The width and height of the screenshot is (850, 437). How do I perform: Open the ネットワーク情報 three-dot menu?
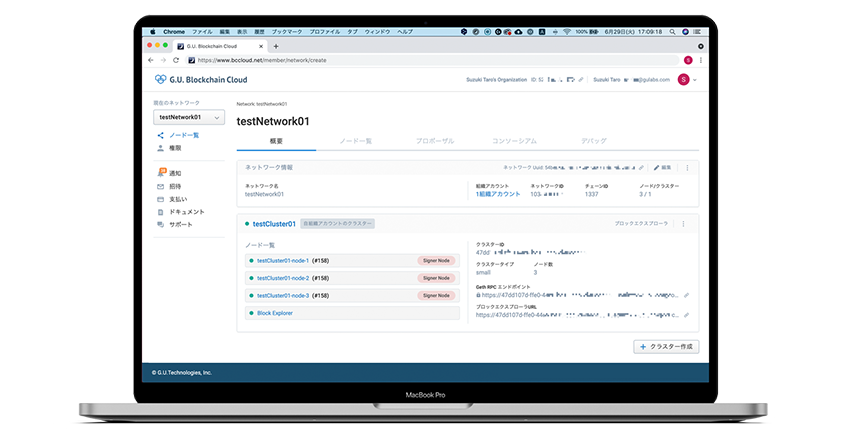pyautogui.click(x=686, y=167)
